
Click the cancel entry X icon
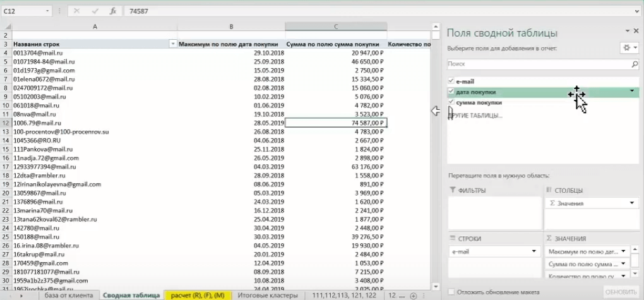(x=76, y=11)
